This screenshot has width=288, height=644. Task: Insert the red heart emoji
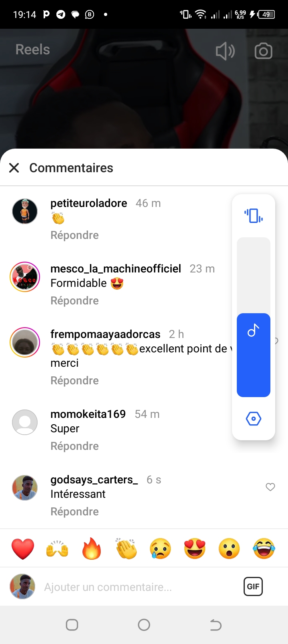point(23,549)
